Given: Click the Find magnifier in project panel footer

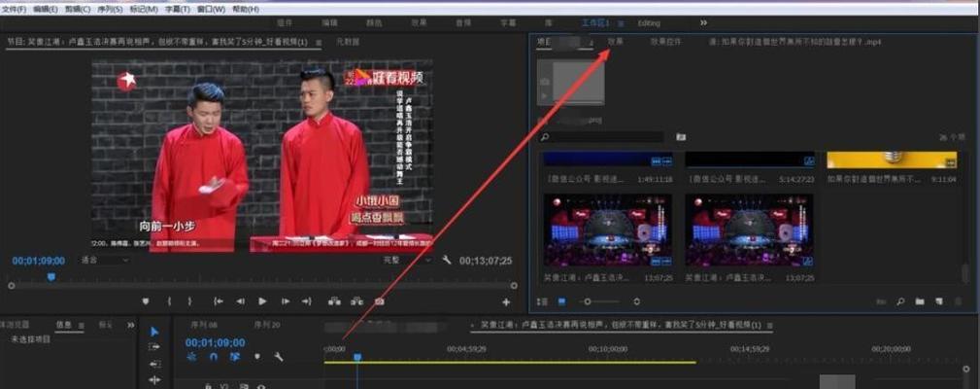Looking at the screenshot, I should (900, 301).
